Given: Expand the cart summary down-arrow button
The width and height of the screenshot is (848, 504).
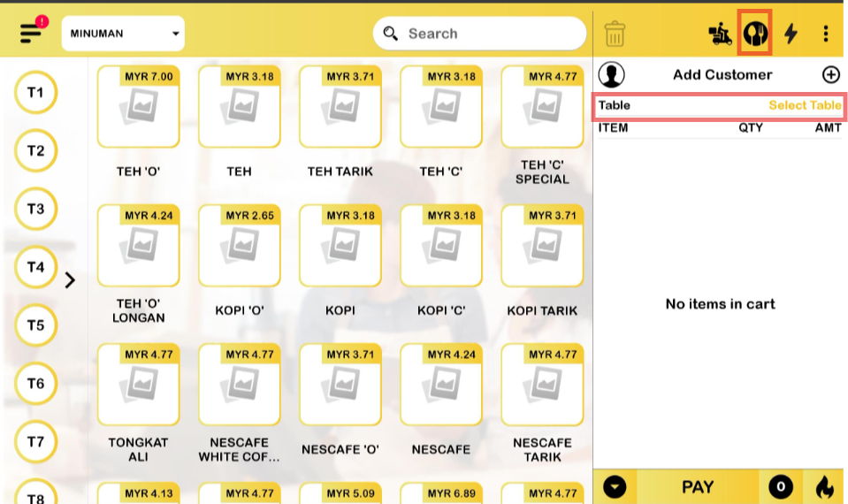Looking at the screenshot, I should 615,486.
